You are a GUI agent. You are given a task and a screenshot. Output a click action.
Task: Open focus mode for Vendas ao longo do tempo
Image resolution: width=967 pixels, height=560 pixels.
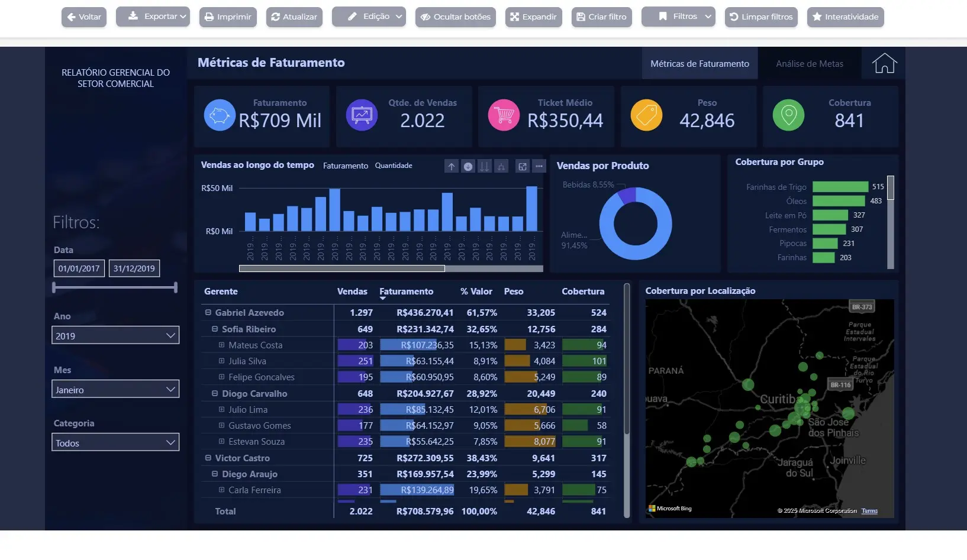[x=523, y=166]
